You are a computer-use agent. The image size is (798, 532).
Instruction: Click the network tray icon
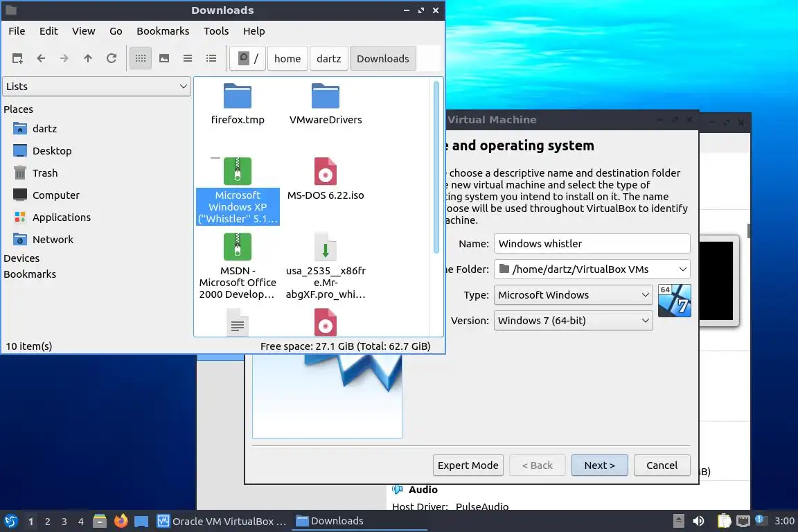(x=743, y=522)
